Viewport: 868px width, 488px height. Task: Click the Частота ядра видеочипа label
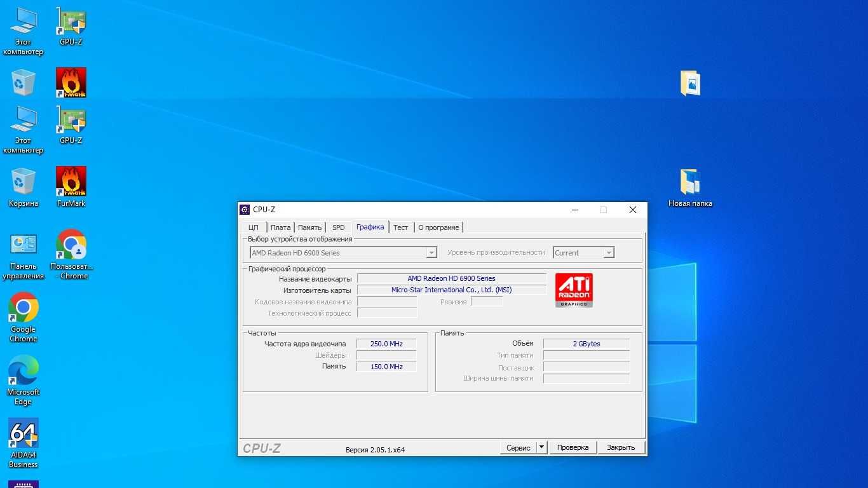pyautogui.click(x=305, y=344)
